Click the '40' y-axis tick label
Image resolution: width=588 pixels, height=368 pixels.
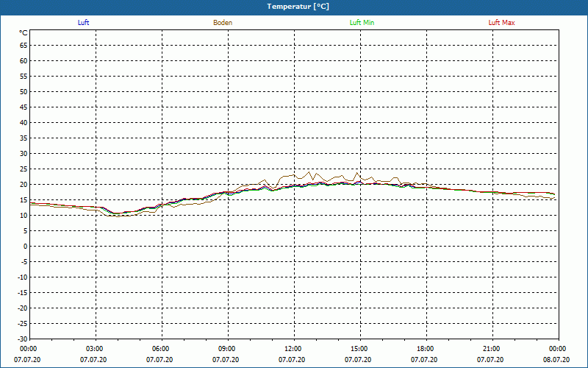[x=24, y=123]
